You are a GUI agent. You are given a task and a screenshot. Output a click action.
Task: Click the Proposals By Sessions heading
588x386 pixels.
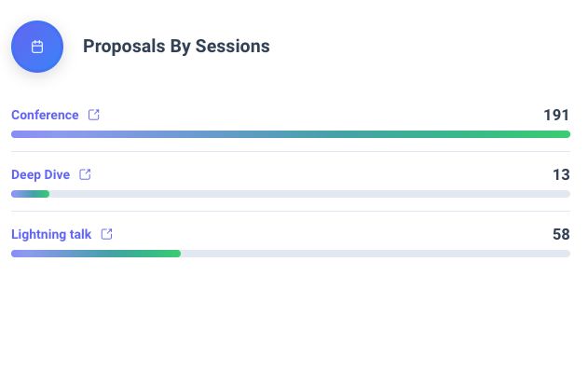coord(176,47)
